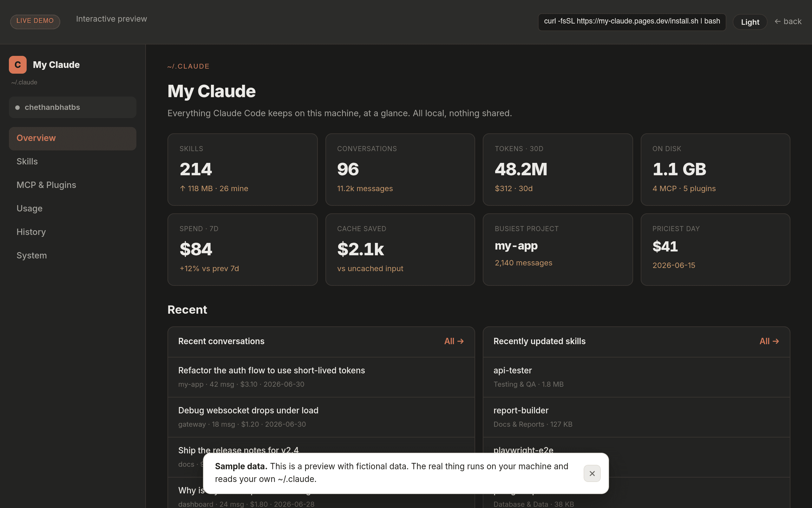View all recently updated skills
The height and width of the screenshot is (508, 812).
coord(769,341)
